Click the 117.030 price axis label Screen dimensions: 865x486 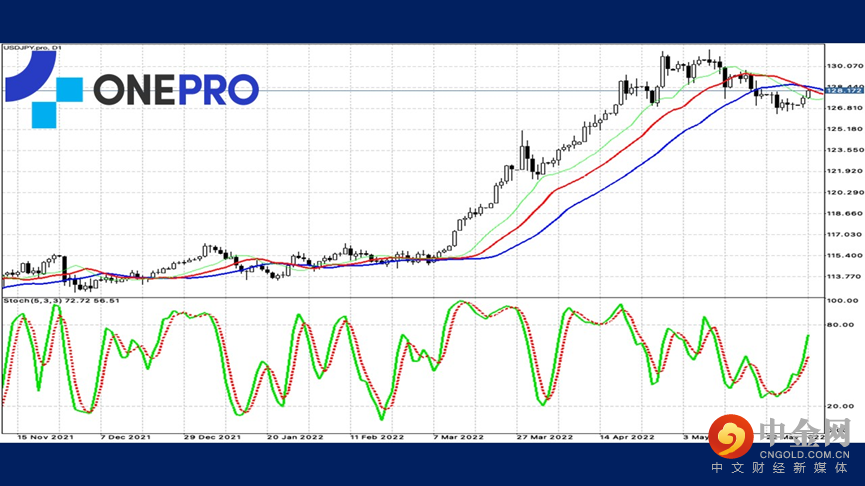(844, 234)
